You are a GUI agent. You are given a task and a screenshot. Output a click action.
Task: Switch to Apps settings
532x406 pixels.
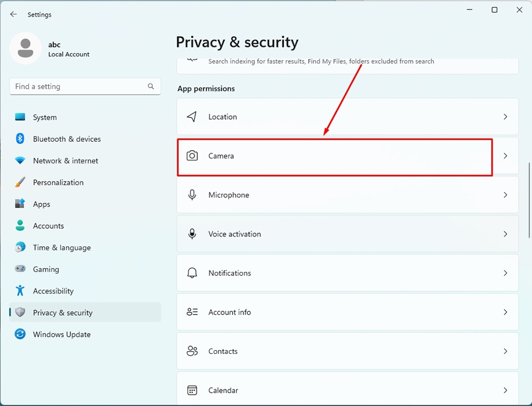85,204
